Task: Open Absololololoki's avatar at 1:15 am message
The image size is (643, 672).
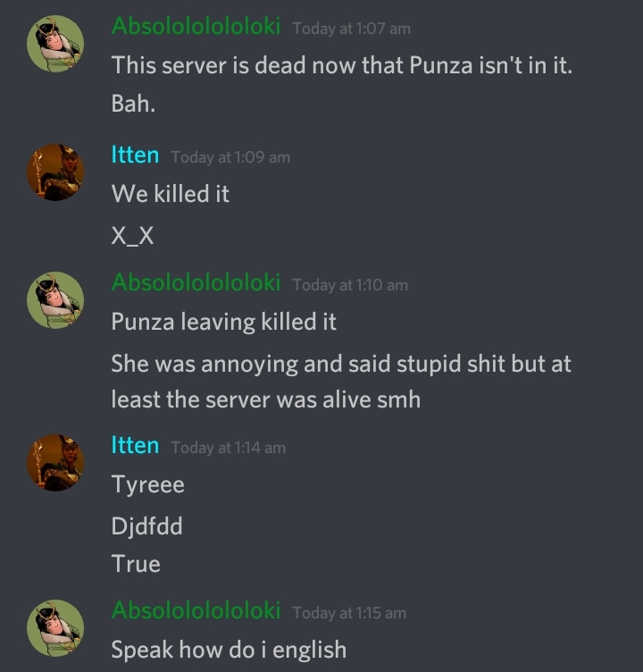Action: point(55,628)
